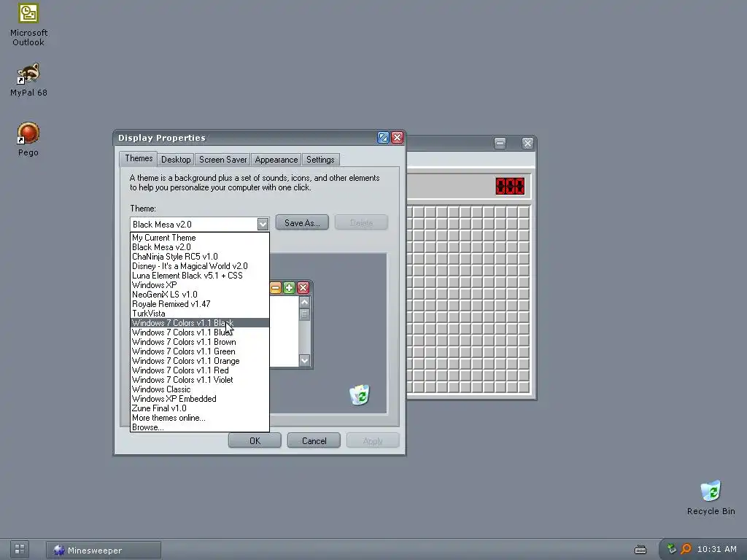Choose Royale Remixed v1.47 theme
Screen dimensions: 747x560
pyautogui.click(x=200, y=304)
